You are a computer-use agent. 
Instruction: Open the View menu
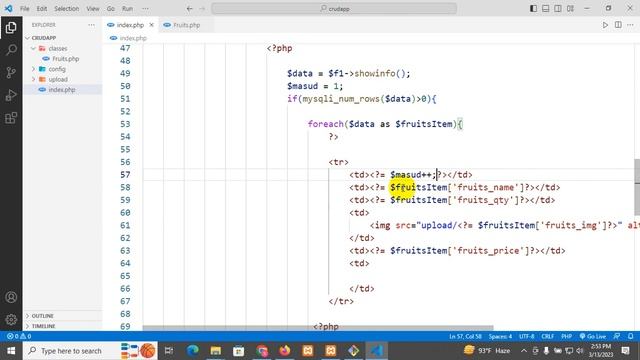(x=93, y=9)
